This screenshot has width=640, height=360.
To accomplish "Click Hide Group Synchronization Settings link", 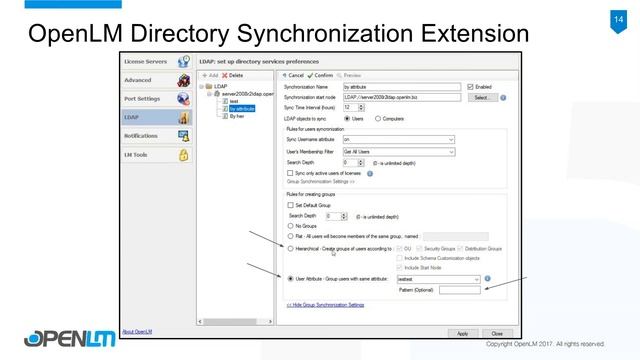I will point(325,305).
